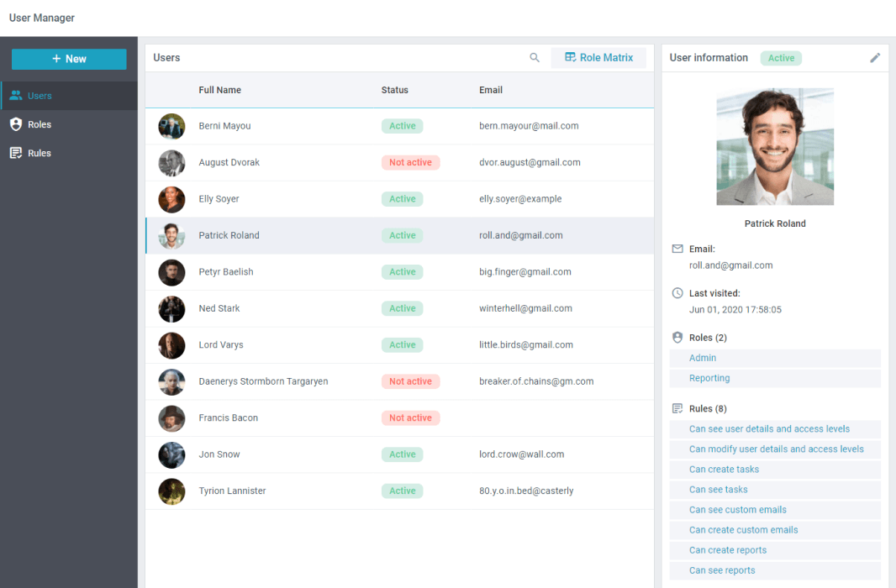Image resolution: width=896 pixels, height=588 pixels.
Task: Select the Elly Soyer name
Action: pyautogui.click(x=219, y=199)
